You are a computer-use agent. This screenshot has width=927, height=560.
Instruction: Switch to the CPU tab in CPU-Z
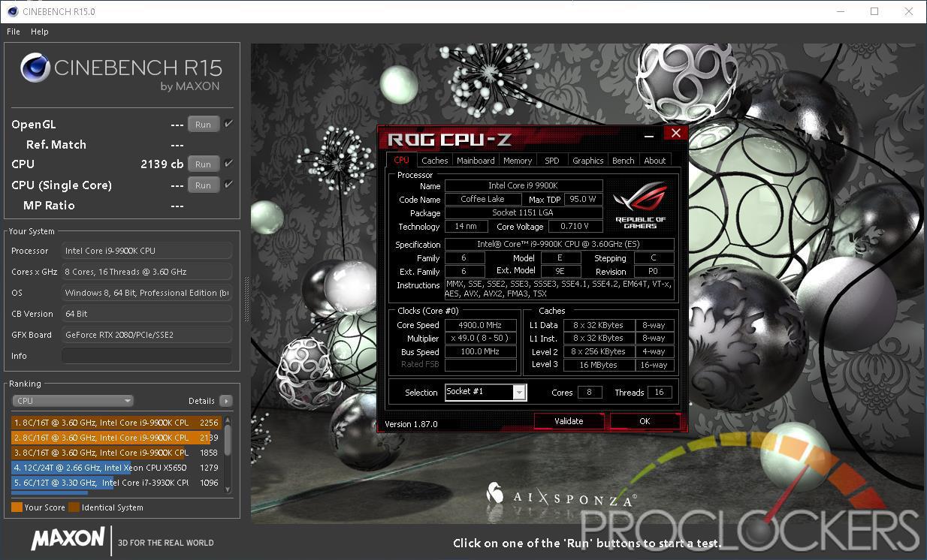click(x=401, y=160)
